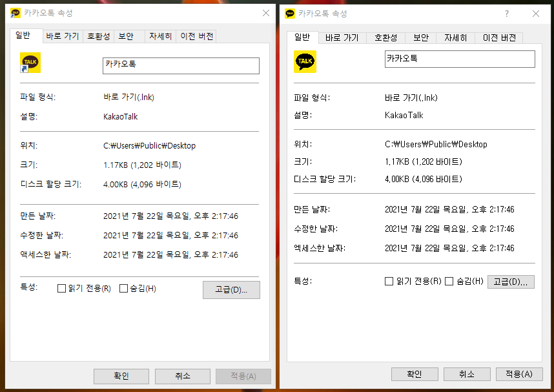Viewport: 554px width, 392px height.
Task: Click title bar KakaoTalk icon, left window
Action: point(15,13)
